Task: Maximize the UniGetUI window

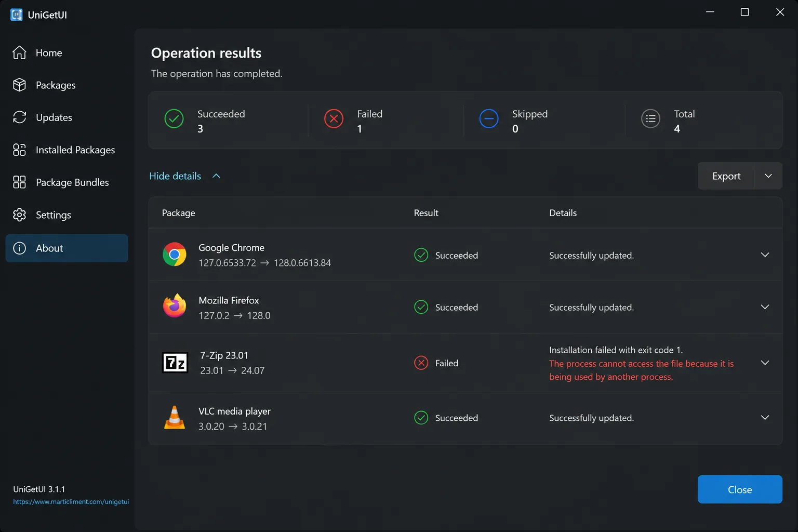Action: [x=744, y=12]
